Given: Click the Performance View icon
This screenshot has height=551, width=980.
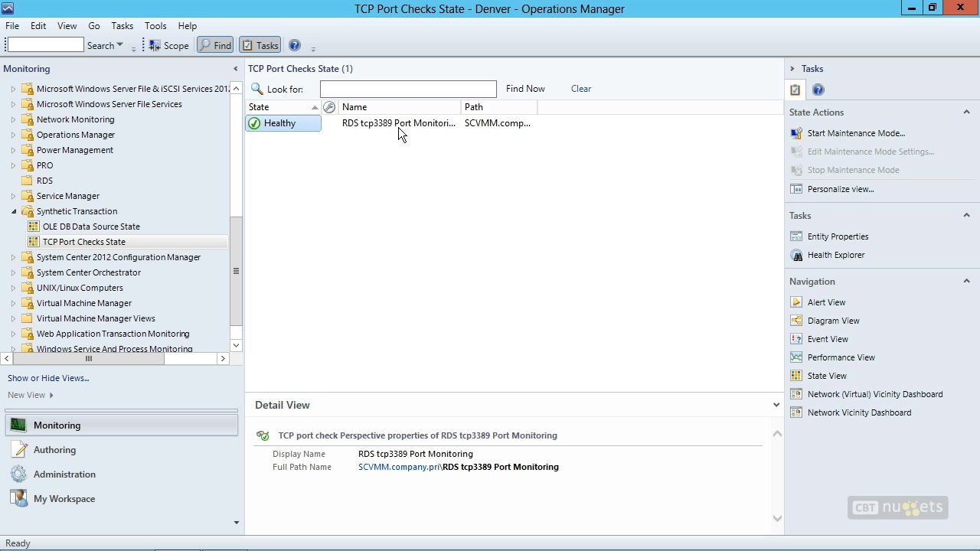Looking at the screenshot, I should pos(796,357).
